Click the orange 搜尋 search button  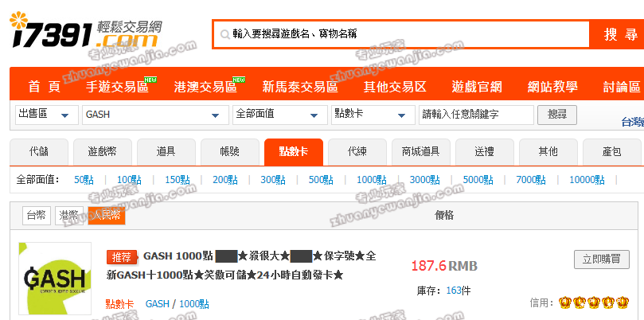(x=617, y=34)
